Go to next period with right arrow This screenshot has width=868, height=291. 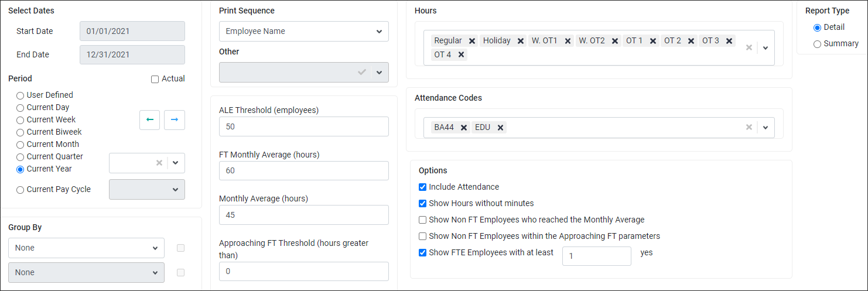[x=175, y=119]
